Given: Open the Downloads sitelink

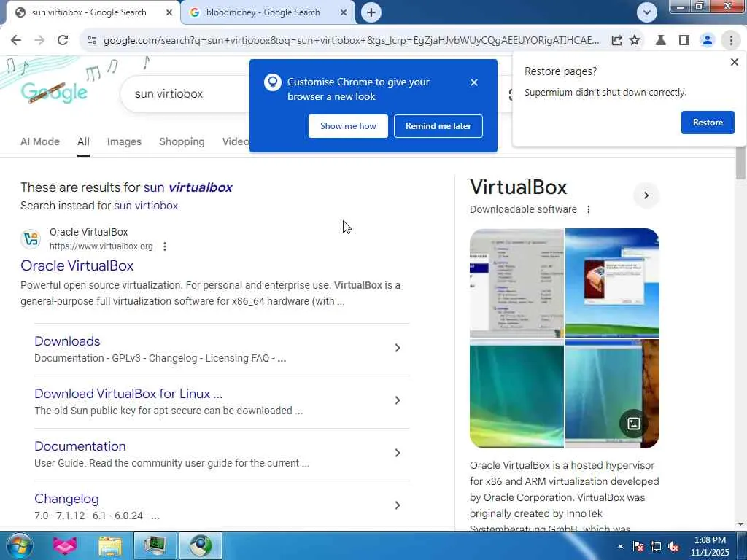Looking at the screenshot, I should (67, 341).
